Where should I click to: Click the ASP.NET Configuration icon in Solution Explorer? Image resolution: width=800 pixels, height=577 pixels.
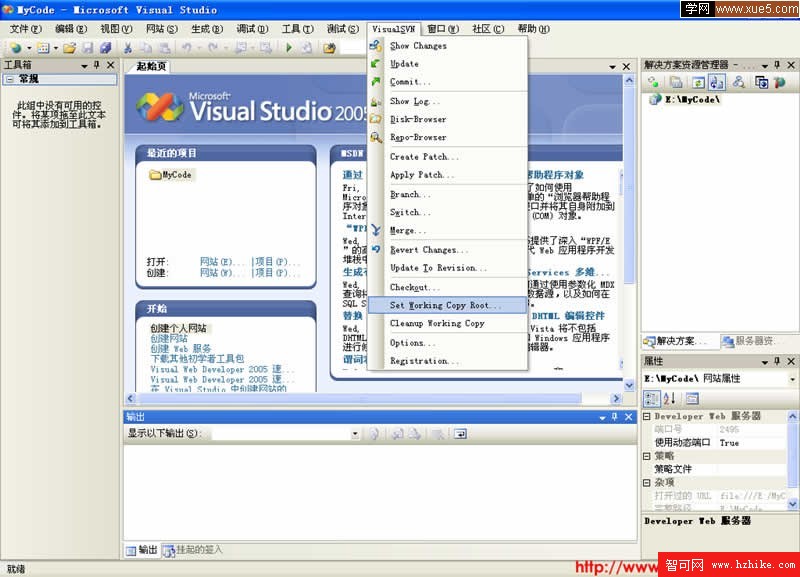tap(779, 82)
